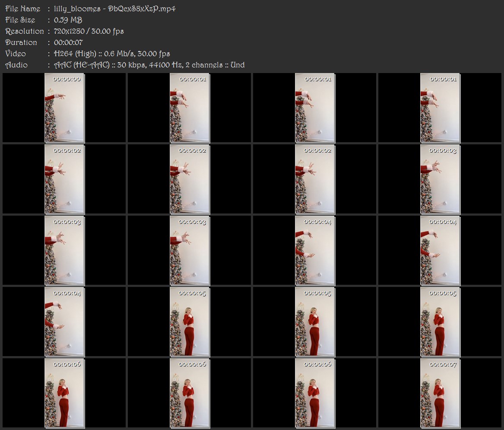The width and height of the screenshot is (504, 430).
Task: Select the first 00:00:02 frame thumbnail
Action: [64, 179]
